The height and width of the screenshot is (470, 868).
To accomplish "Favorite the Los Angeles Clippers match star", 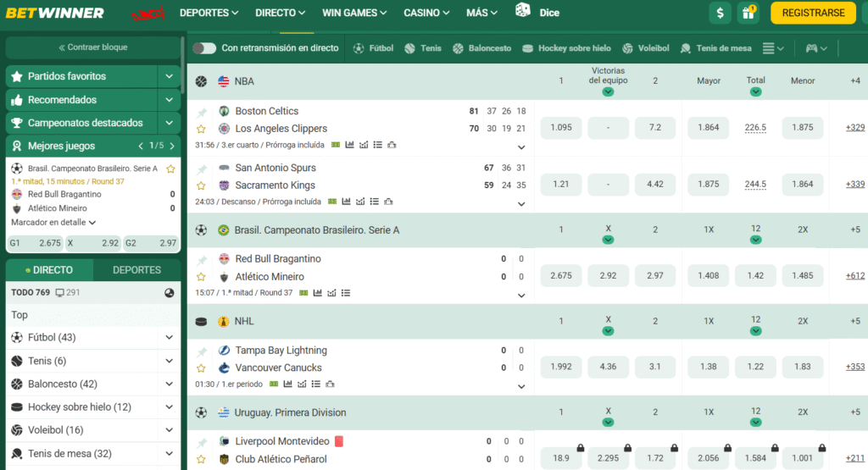I will (202, 129).
